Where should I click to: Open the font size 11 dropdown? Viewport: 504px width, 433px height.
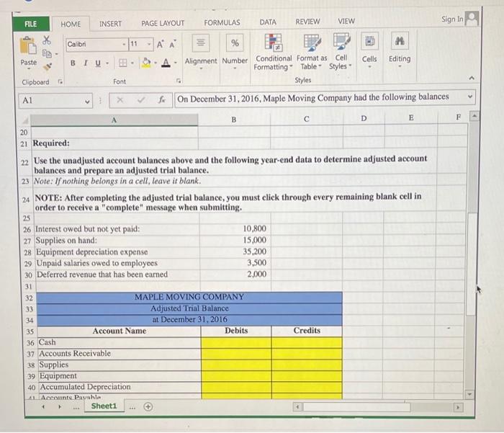click(149, 44)
